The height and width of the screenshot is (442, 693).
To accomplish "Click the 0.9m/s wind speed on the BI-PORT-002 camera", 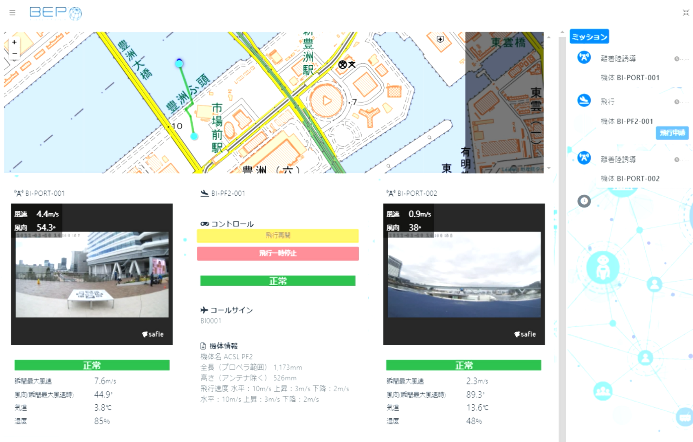I will tap(419, 214).
